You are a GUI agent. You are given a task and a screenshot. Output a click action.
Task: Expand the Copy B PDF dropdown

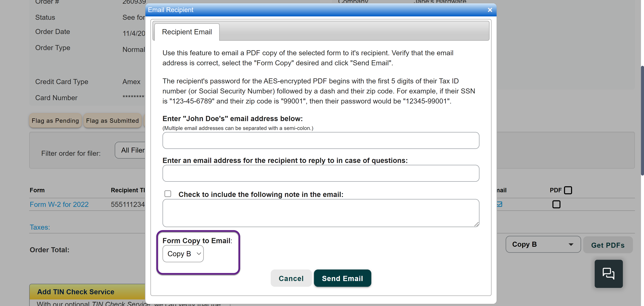coord(543,244)
